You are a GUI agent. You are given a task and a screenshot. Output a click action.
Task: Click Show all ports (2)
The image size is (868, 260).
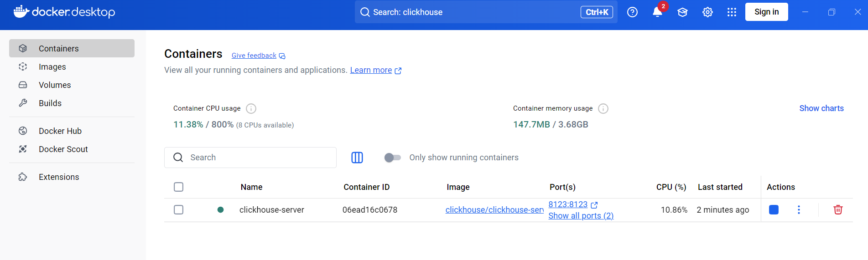tap(581, 216)
